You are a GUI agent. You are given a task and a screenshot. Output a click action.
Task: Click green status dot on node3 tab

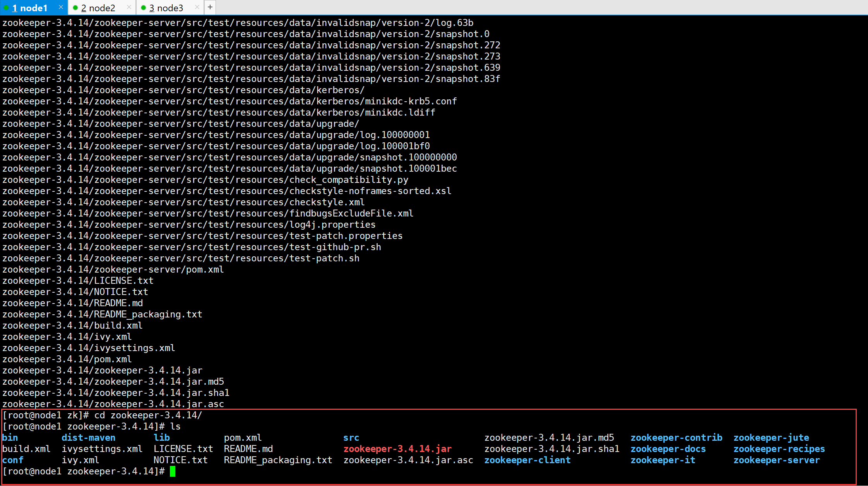coord(143,8)
